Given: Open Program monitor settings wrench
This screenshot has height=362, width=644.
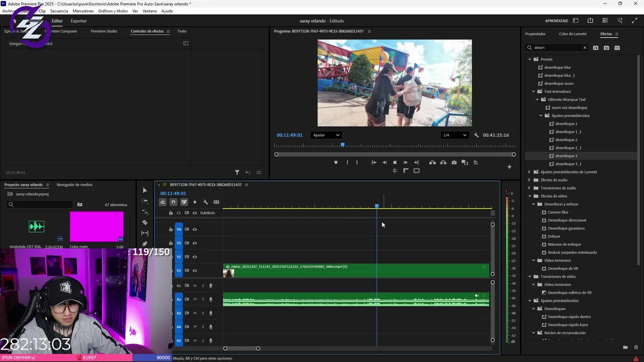Looking at the screenshot, I should pyautogui.click(x=477, y=135).
